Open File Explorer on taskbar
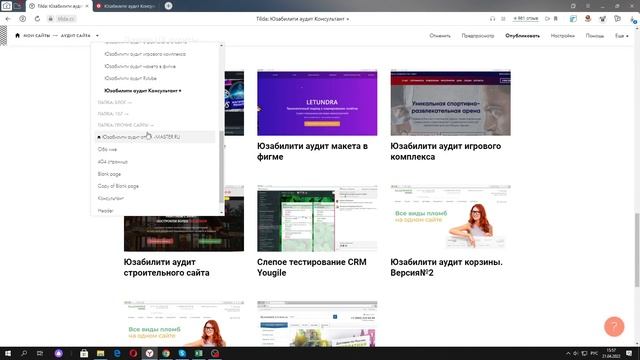The height and width of the screenshot is (360, 640). (x=100, y=353)
